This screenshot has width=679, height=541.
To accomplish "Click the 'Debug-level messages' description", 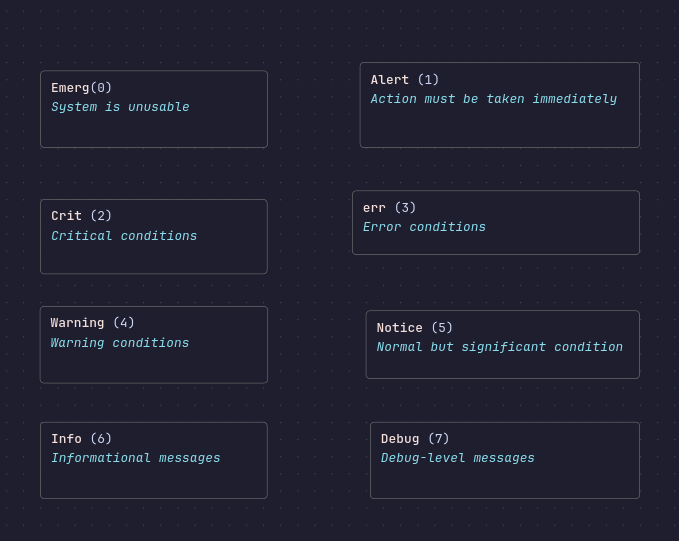I will 458,458.
